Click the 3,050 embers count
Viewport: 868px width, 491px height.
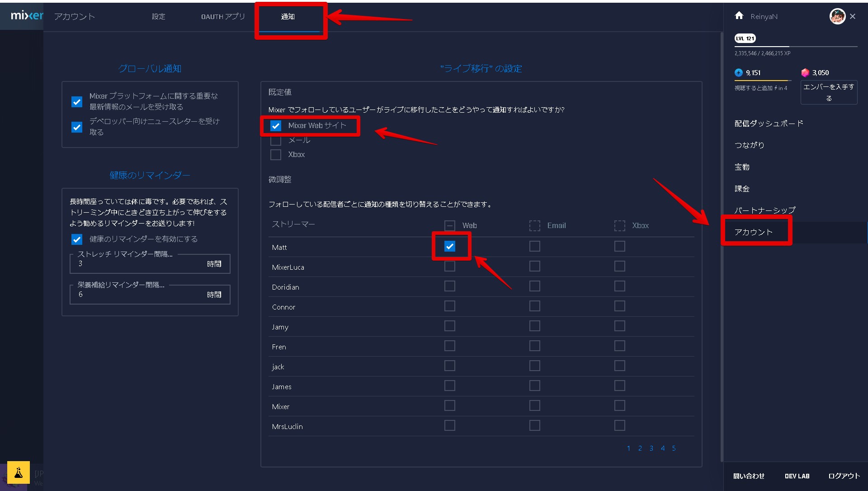821,72
